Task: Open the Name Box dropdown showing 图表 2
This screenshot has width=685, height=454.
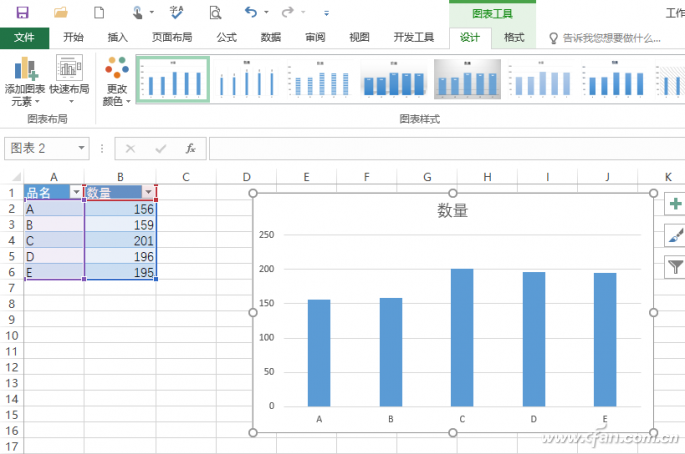Action: tap(81, 148)
